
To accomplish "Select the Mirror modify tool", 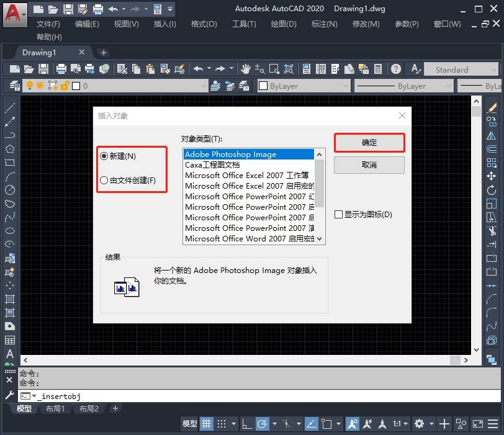I will click(x=492, y=135).
